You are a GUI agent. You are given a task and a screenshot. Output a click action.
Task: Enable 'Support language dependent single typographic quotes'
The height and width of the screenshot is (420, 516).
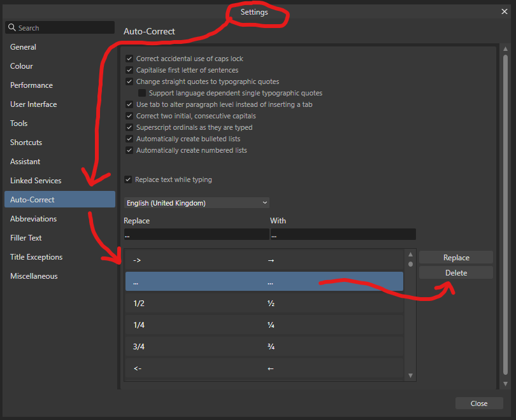(x=141, y=93)
